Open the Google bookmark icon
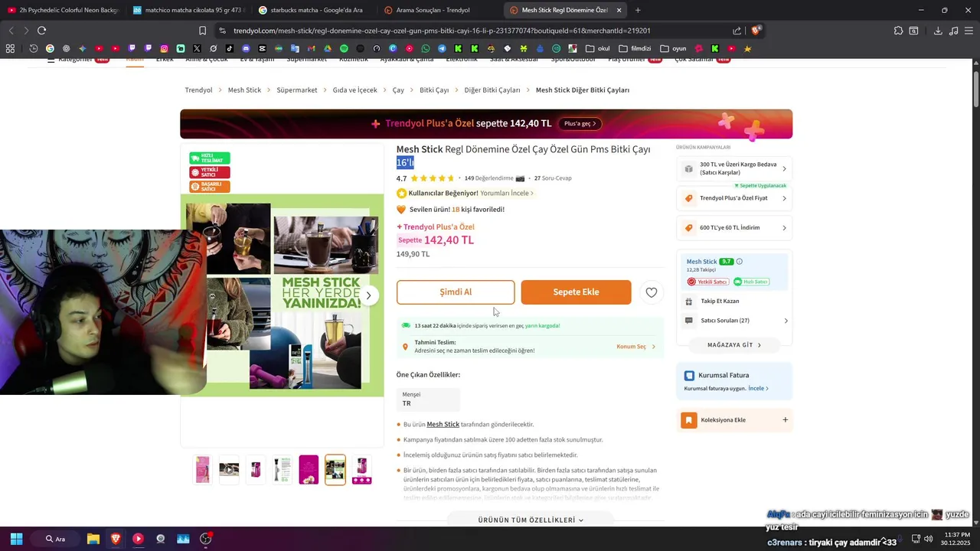 50,48
